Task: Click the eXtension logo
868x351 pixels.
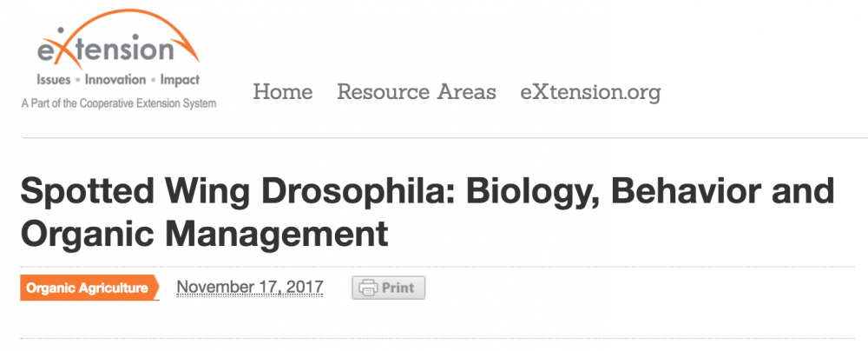Action: coord(118,59)
